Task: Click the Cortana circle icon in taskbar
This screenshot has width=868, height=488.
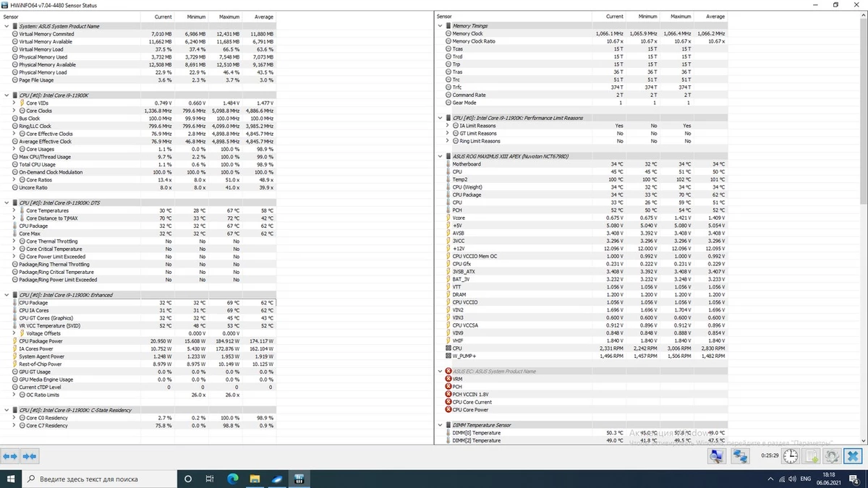Action: click(188, 479)
